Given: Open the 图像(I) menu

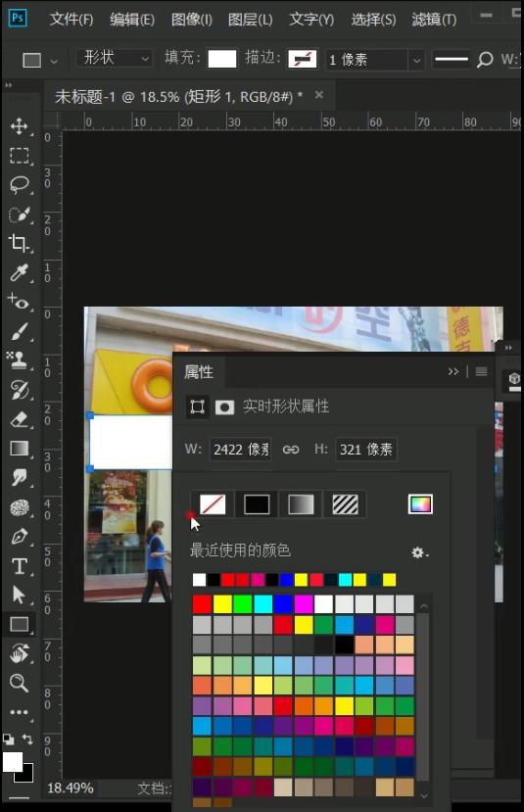Looking at the screenshot, I should coord(192,20).
